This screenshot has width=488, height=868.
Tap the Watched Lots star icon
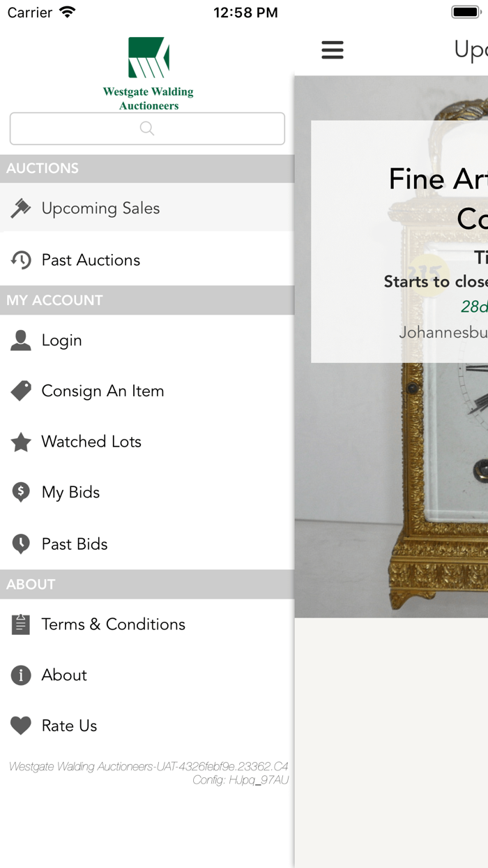21,442
